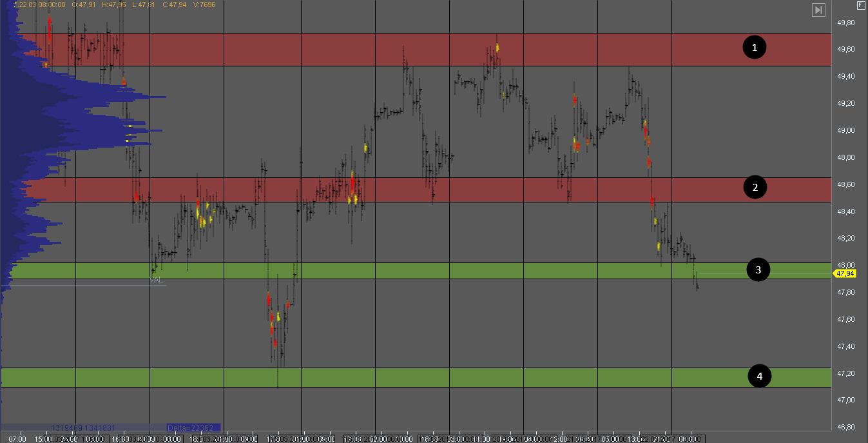Viewport: 868px width, 443px height.
Task: Click the F icon in top-right corner
Action: [x=860, y=5]
